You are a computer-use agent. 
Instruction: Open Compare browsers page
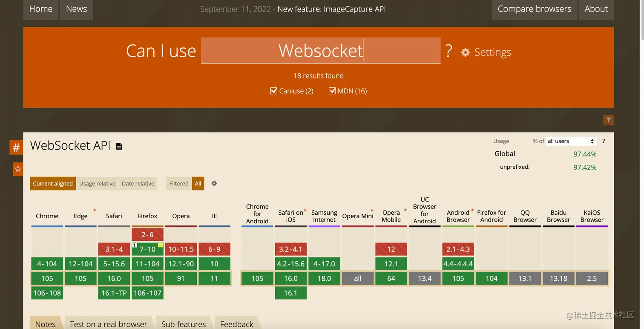pos(535,9)
